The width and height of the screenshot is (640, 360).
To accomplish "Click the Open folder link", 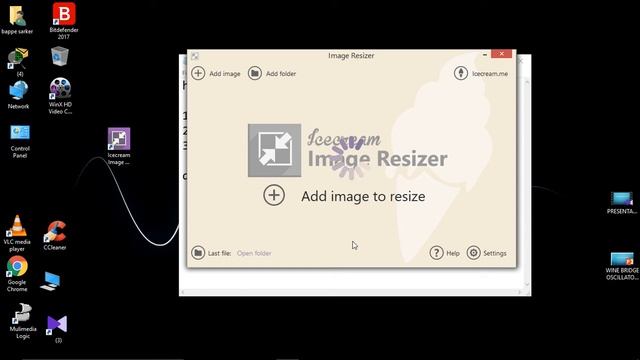I will pos(254,253).
